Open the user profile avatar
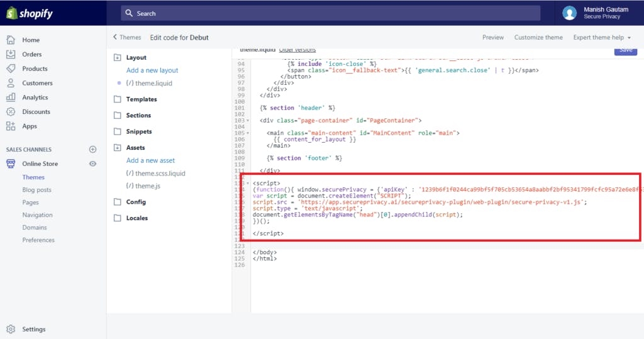 coord(569,13)
